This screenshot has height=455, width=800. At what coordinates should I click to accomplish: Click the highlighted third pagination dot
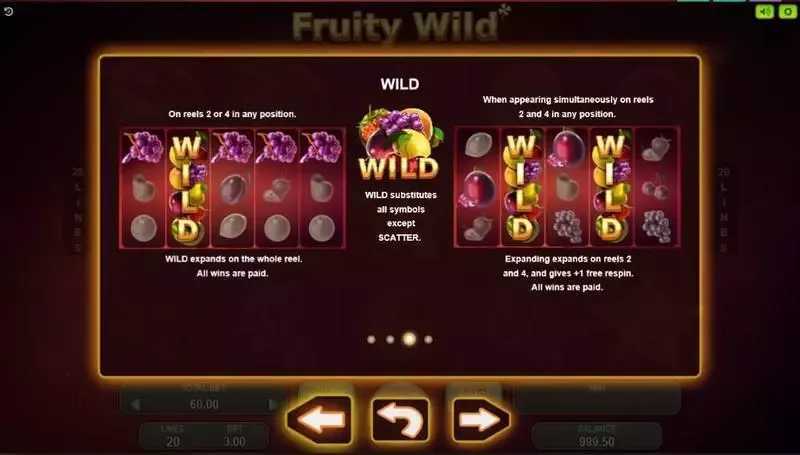click(409, 339)
